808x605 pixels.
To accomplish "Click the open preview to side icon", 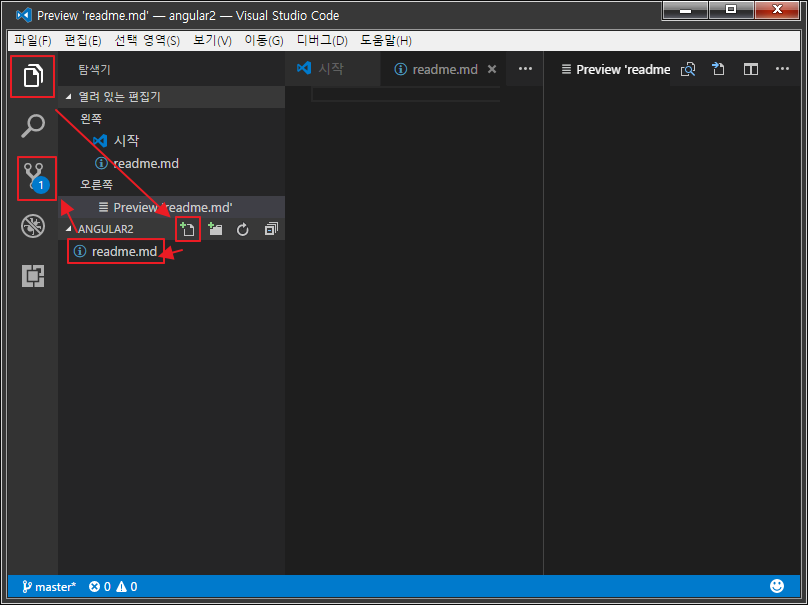I will [688, 69].
